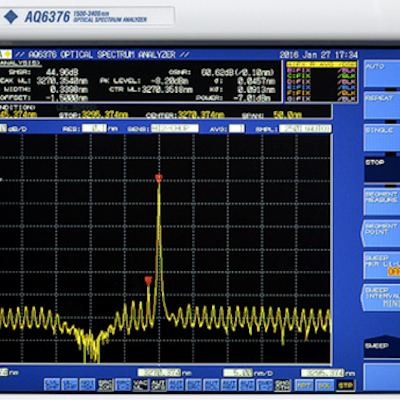Click the SMSR value 44.96dB
Viewport: 400px width, 400px height.
click(x=62, y=72)
